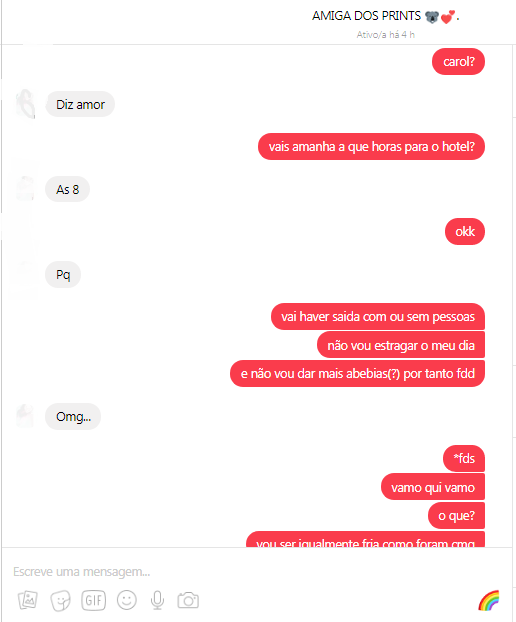Click the avatar beside 'Diz amor'
516x622 pixels.
point(25,104)
